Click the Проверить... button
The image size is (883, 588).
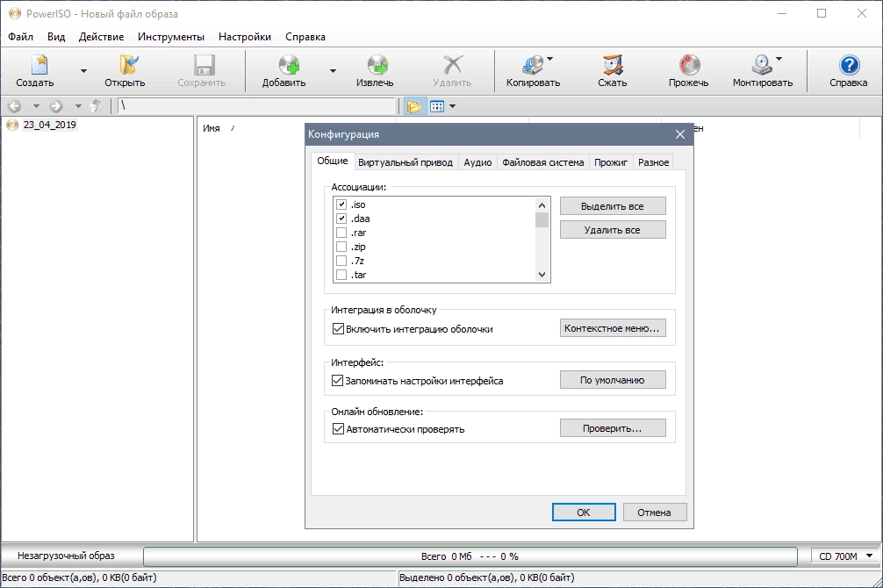click(613, 428)
